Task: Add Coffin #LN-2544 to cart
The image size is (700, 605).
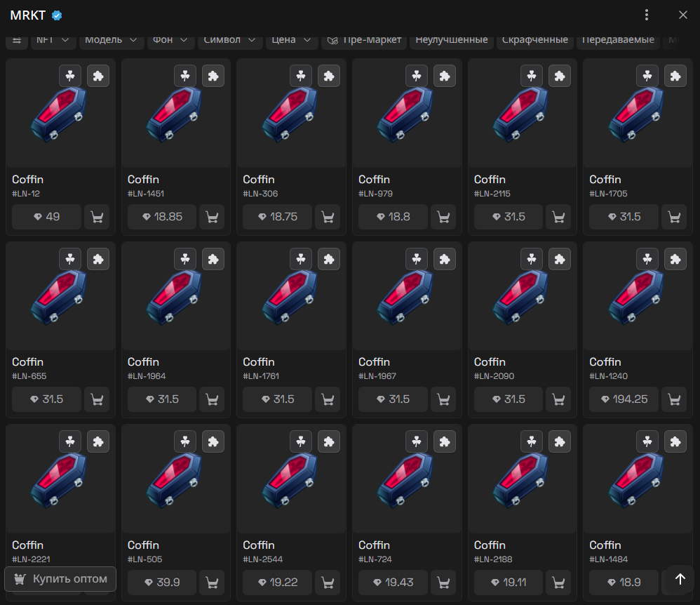Action: [328, 583]
